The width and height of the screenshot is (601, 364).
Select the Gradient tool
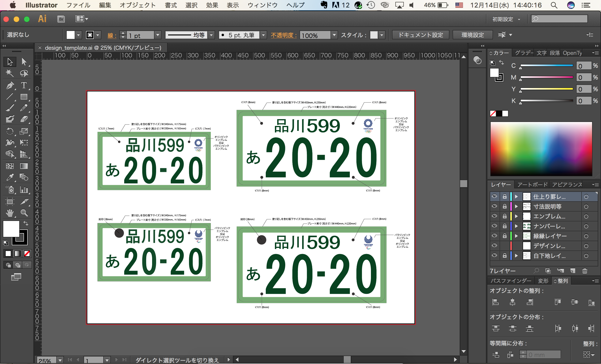24,166
